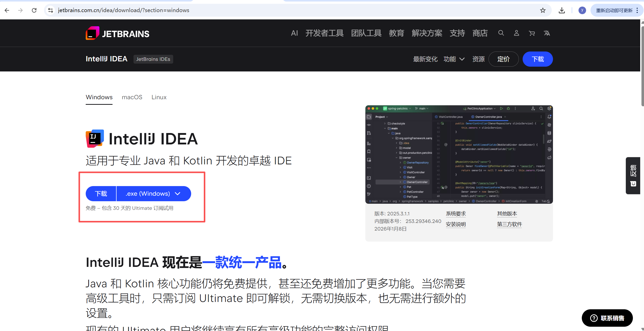This screenshot has width=644, height=331.
Task: Reload the page
Action: coord(34,10)
